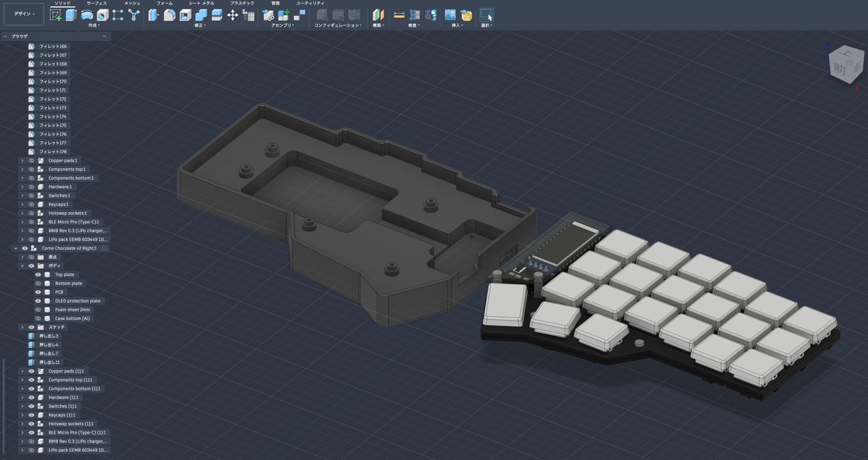The width and height of the screenshot is (868, 460).
Task: Open the ユーティリティ tab
Action: tap(310, 4)
